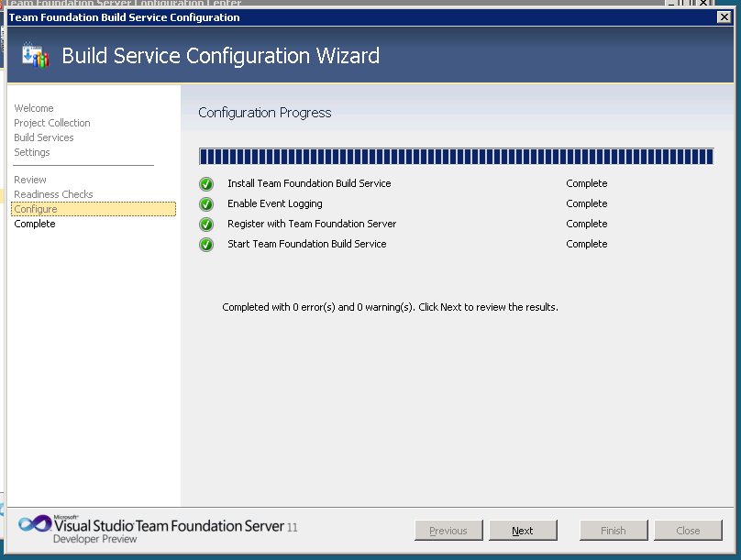Click checkmark for Start Team Foundation Build Service
This screenshot has width=741, height=560.
pos(206,245)
